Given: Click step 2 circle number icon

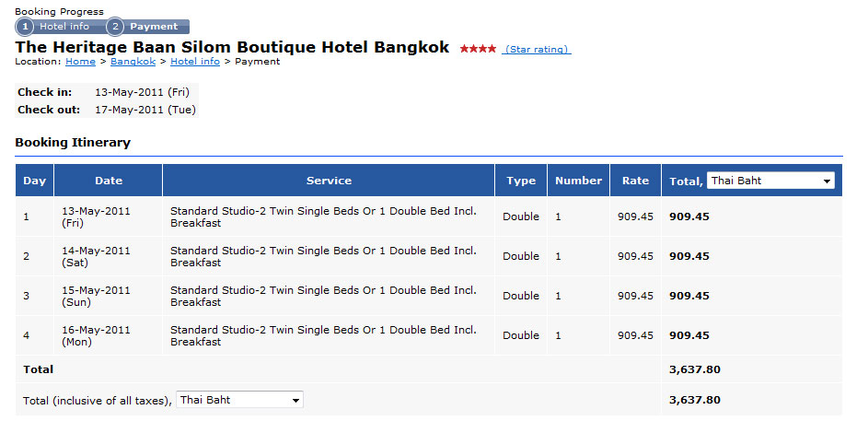Looking at the screenshot, I should click(115, 27).
